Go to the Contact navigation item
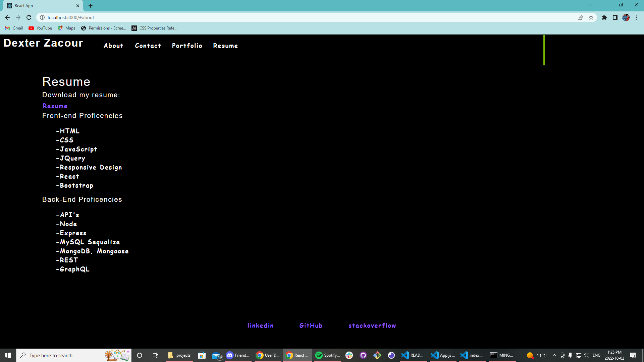This screenshot has height=362, width=644. (x=148, y=46)
